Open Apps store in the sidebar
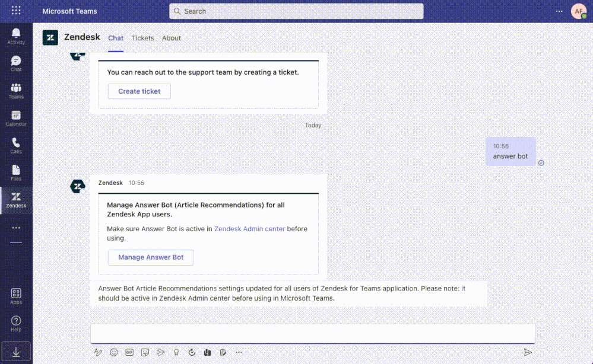This screenshot has width=593, height=364. (16, 296)
